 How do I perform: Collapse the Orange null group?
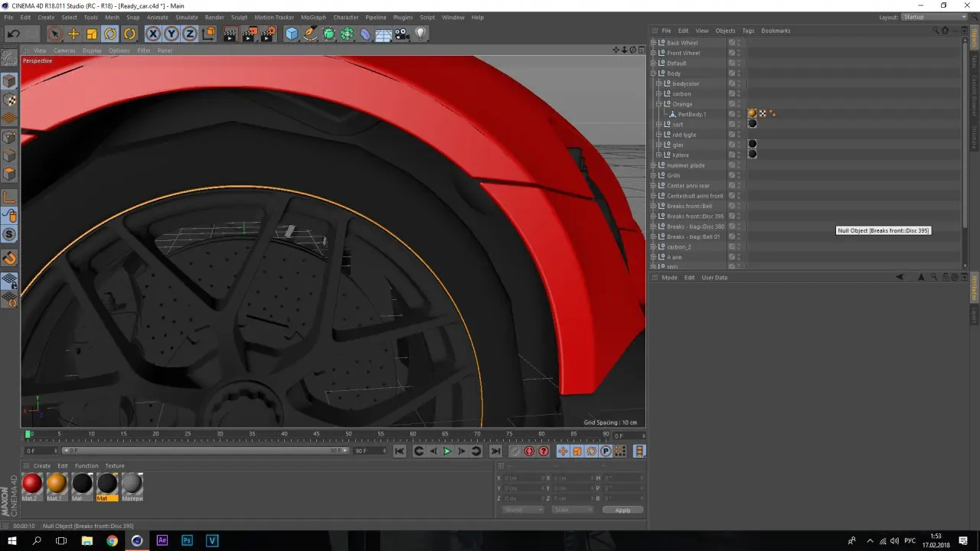[x=658, y=104]
